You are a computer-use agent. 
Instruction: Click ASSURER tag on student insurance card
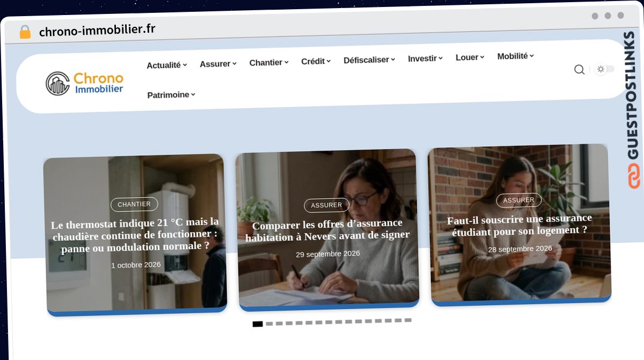pyautogui.click(x=518, y=200)
